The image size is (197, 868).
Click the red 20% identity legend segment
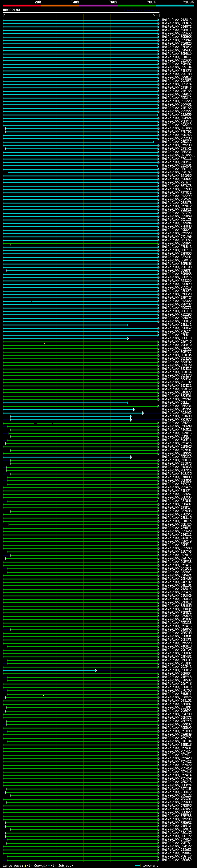(22, 6)
